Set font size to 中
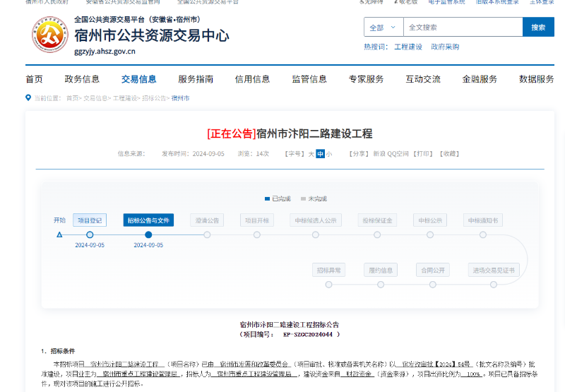The width and height of the screenshot is (565, 392). [x=321, y=154]
